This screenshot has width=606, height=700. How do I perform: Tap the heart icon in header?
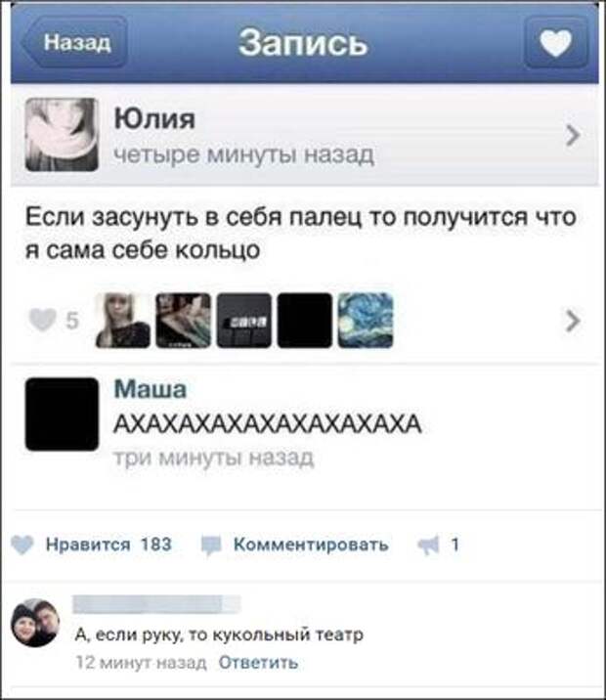[555, 43]
